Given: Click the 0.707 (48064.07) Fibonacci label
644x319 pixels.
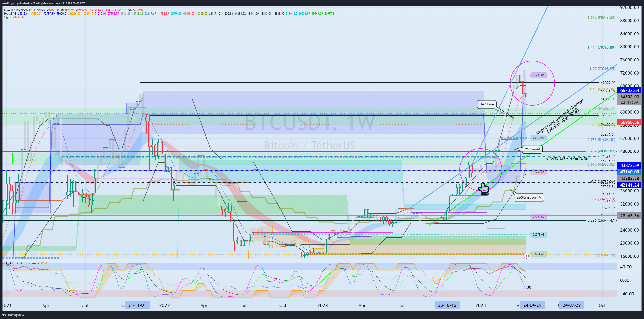Looking at the screenshot, I should (601, 151).
